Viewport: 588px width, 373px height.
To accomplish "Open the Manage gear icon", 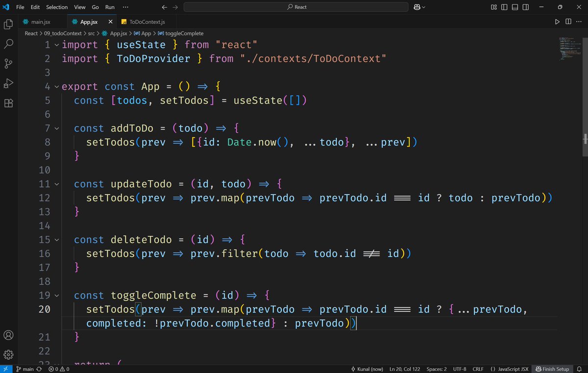I will click(x=8, y=354).
